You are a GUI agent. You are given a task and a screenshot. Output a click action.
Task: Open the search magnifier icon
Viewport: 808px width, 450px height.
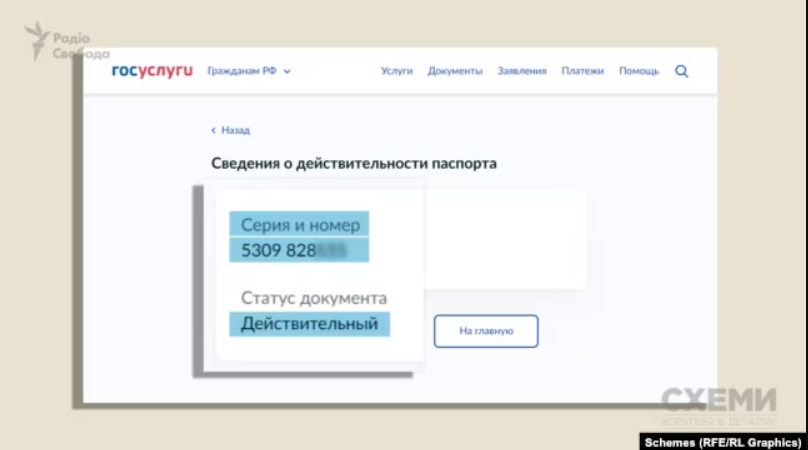pyautogui.click(x=682, y=71)
